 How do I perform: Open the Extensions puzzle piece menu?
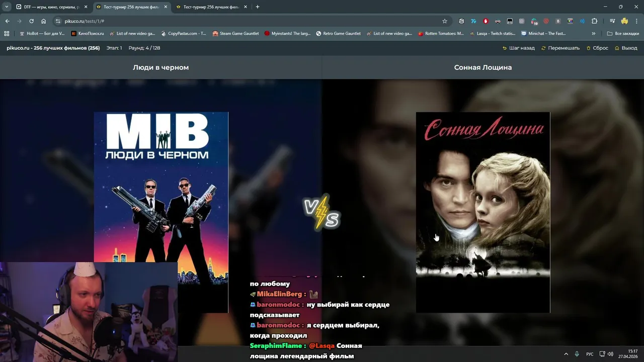click(x=595, y=21)
